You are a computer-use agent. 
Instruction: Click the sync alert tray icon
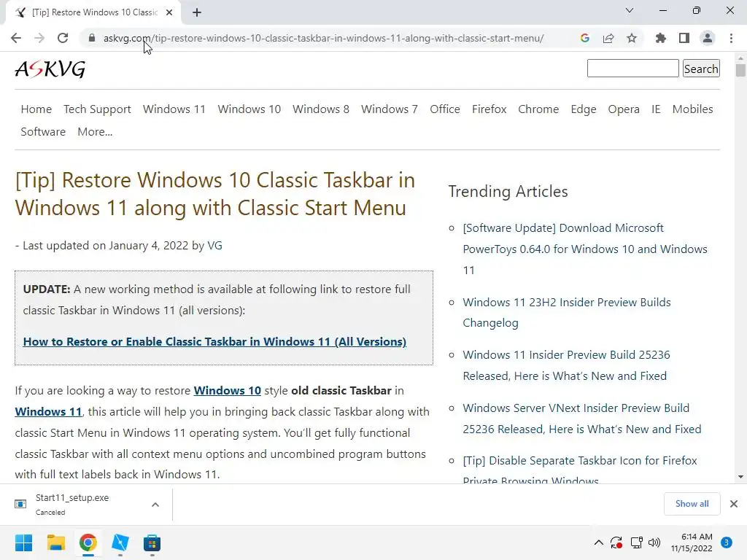(616, 542)
